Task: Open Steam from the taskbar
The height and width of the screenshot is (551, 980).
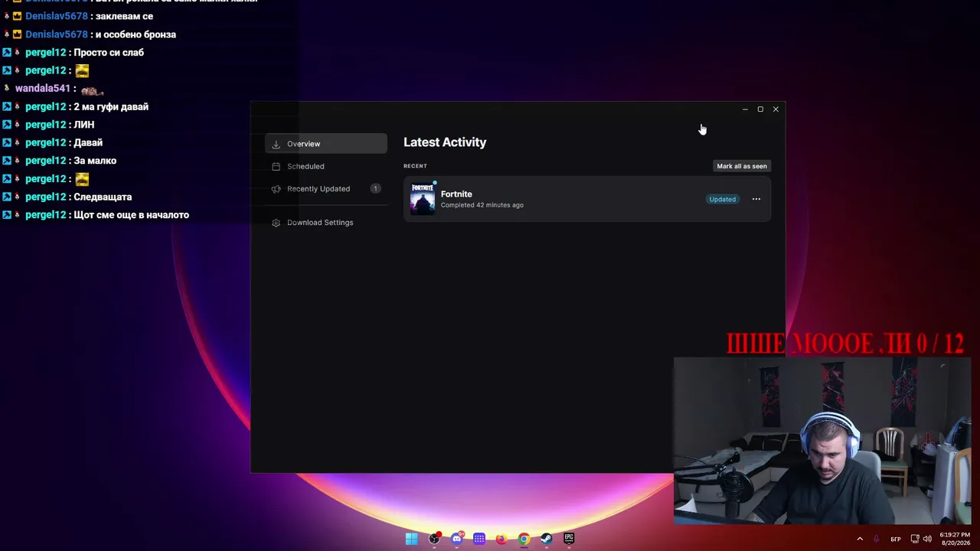Action: point(546,539)
